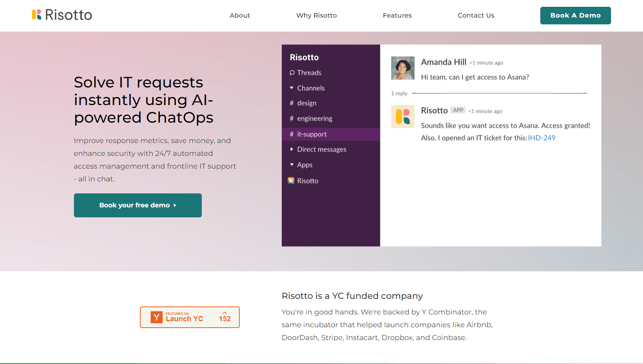Click Amanda Hill's avatar photo
This screenshot has width=643, height=364.
[402, 68]
